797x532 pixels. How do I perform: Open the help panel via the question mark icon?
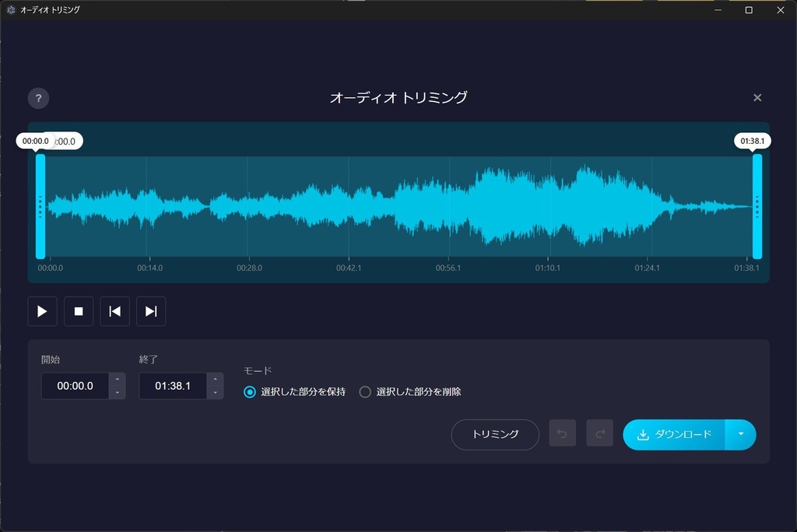[x=37, y=97]
